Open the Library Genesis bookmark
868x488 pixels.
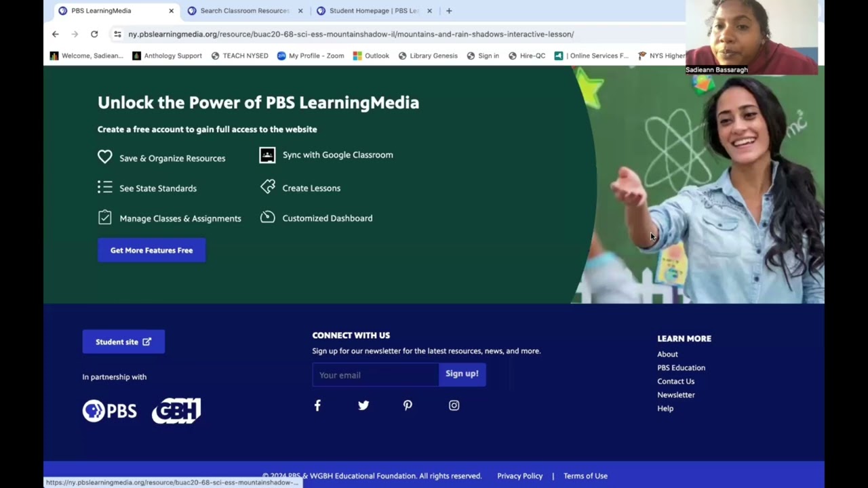pyautogui.click(x=428, y=56)
